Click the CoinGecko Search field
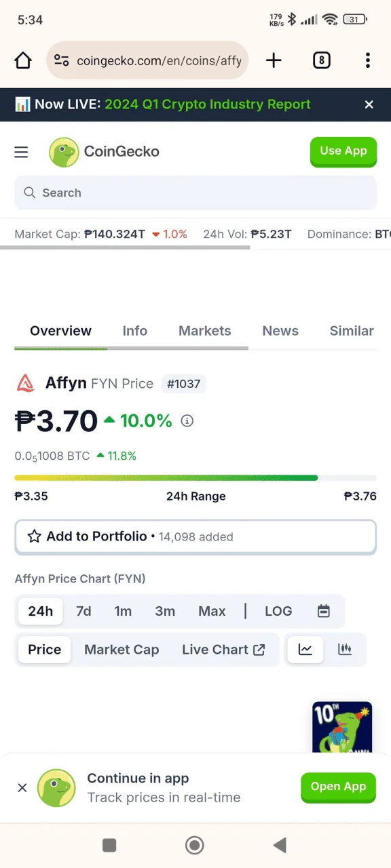391x868 pixels. [195, 193]
